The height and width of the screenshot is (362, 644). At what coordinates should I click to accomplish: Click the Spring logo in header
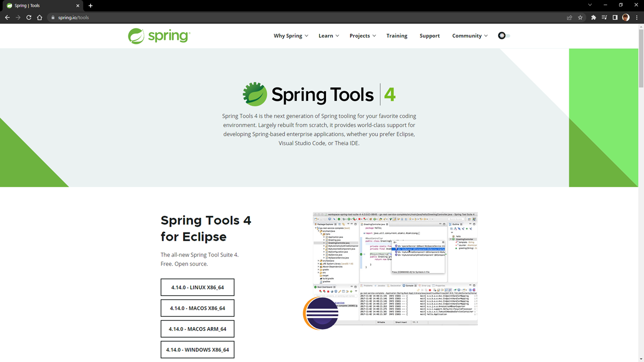[x=159, y=36]
